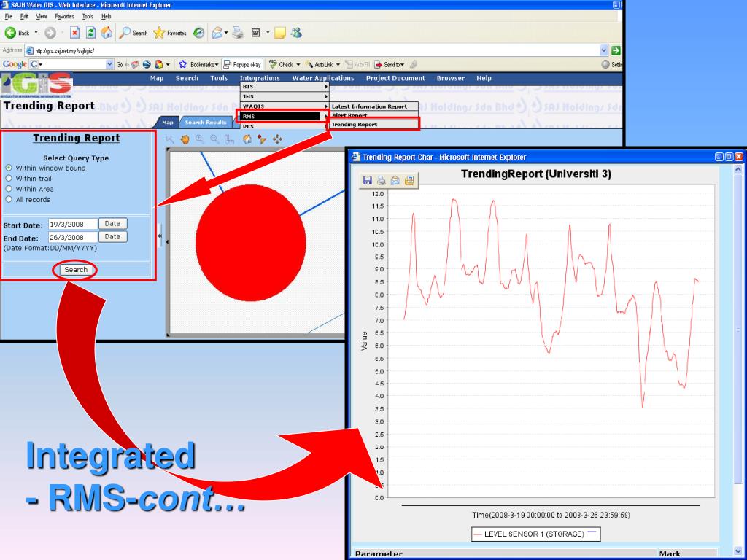Select the Zoom In magnifier map tool
Image resolution: width=747 pixels, height=560 pixels.
coord(200,139)
